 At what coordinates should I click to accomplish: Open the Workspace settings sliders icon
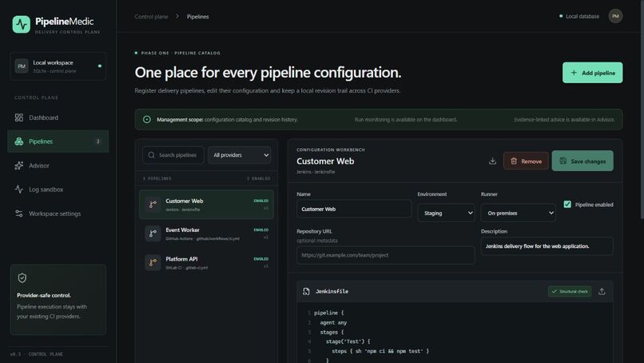pos(19,213)
